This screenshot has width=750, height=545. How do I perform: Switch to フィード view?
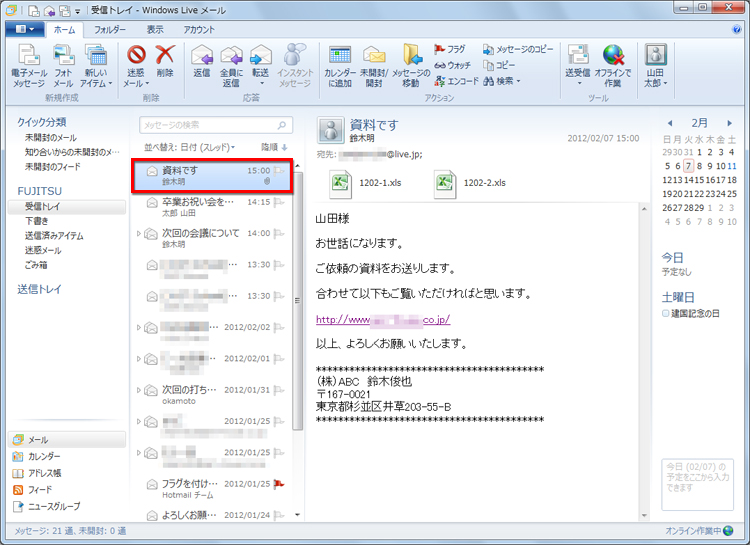33,490
